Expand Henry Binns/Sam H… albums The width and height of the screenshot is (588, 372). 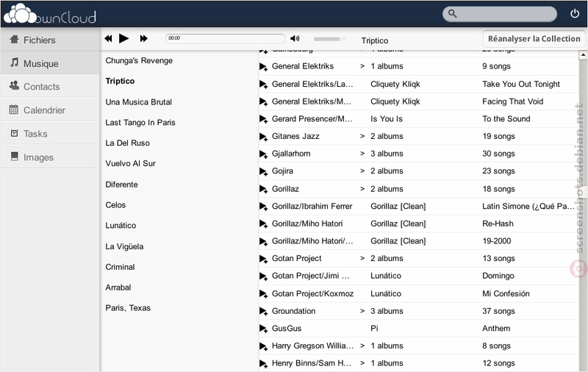362,362
